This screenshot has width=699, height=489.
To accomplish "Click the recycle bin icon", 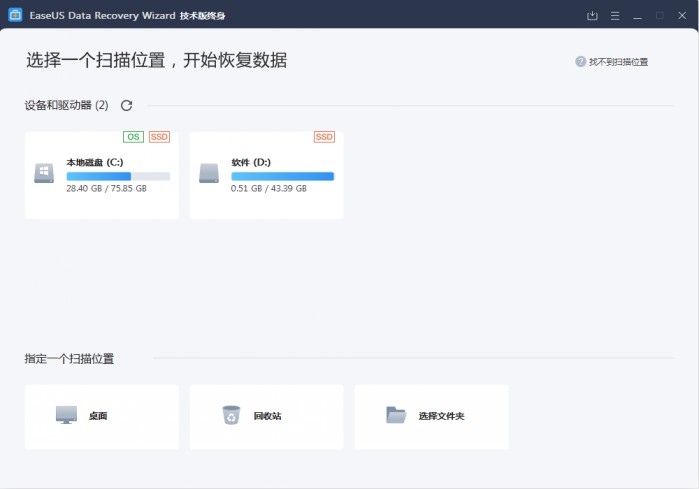I will click(231, 415).
